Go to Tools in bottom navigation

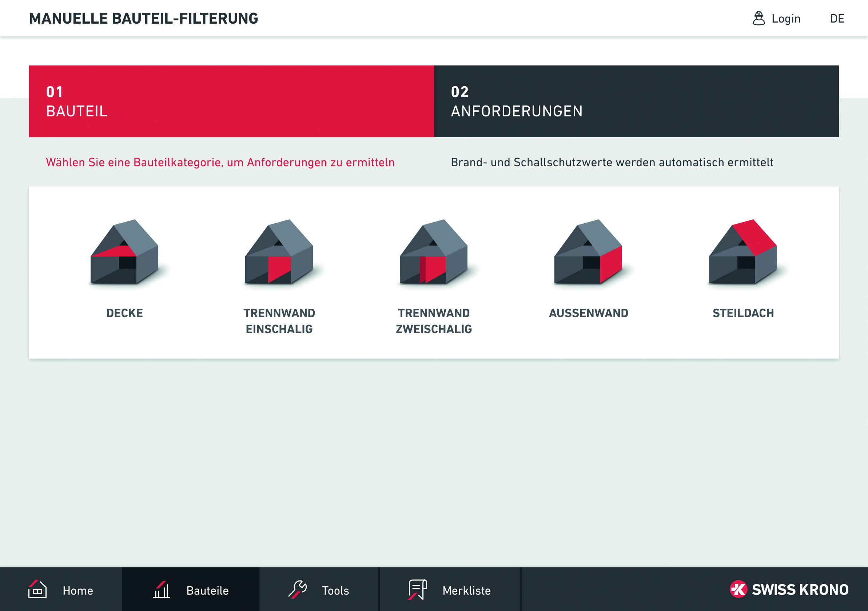tap(335, 591)
